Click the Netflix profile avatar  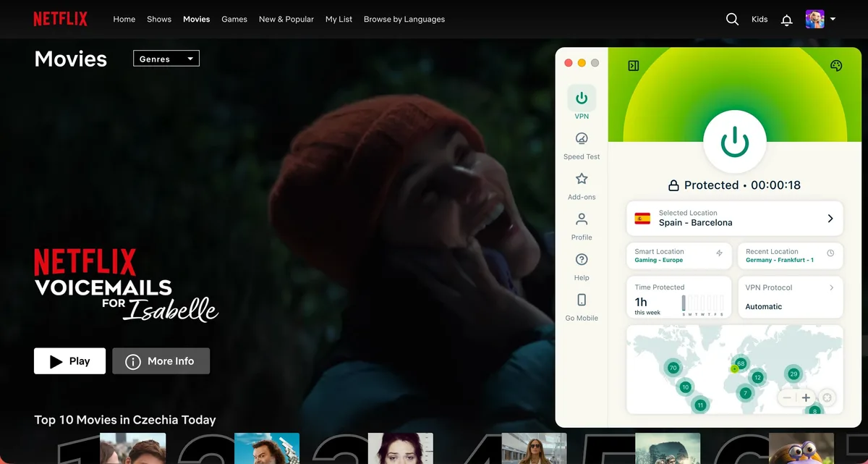point(815,20)
